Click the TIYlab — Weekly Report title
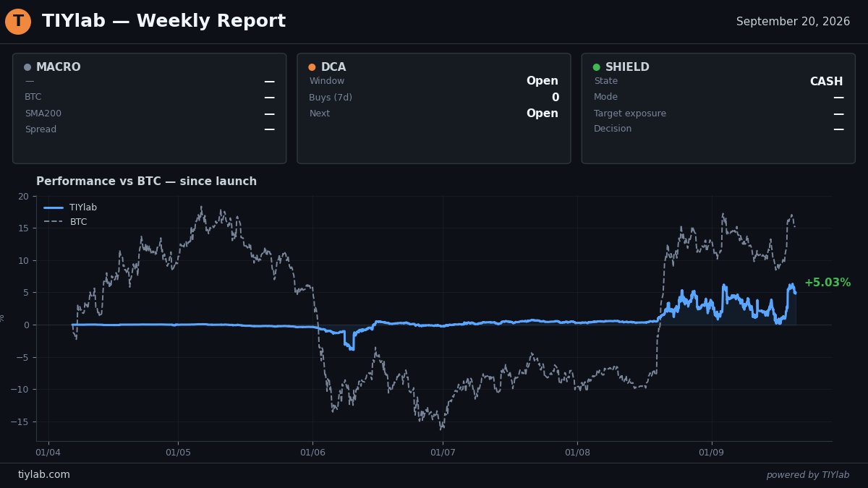 (163, 22)
